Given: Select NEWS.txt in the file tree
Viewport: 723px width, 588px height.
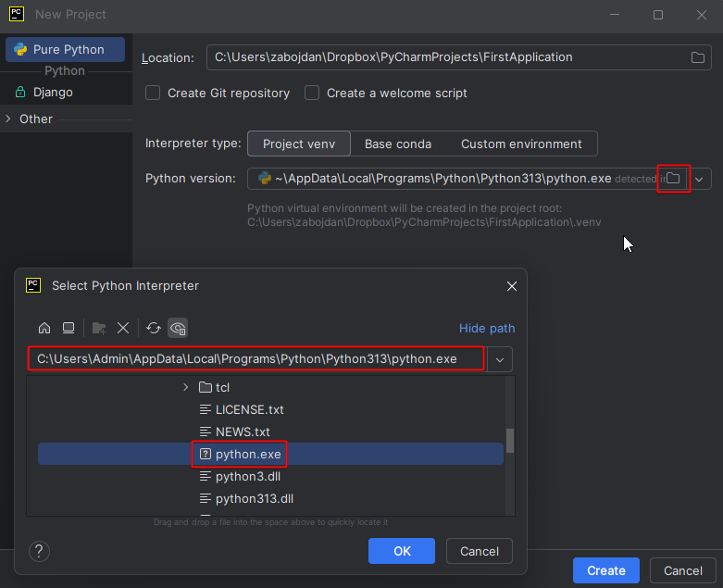Looking at the screenshot, I should click(271, 432).
